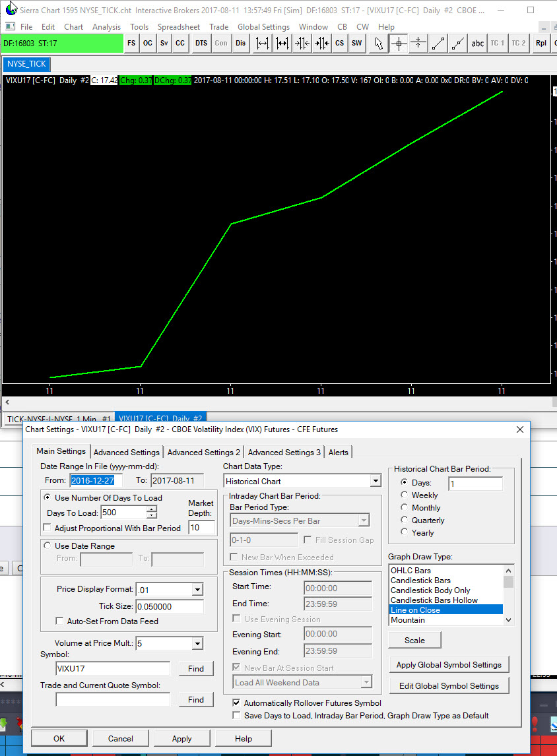Open the Chart Data Type dropdown

pyautogui.click(x=376, y=481)
